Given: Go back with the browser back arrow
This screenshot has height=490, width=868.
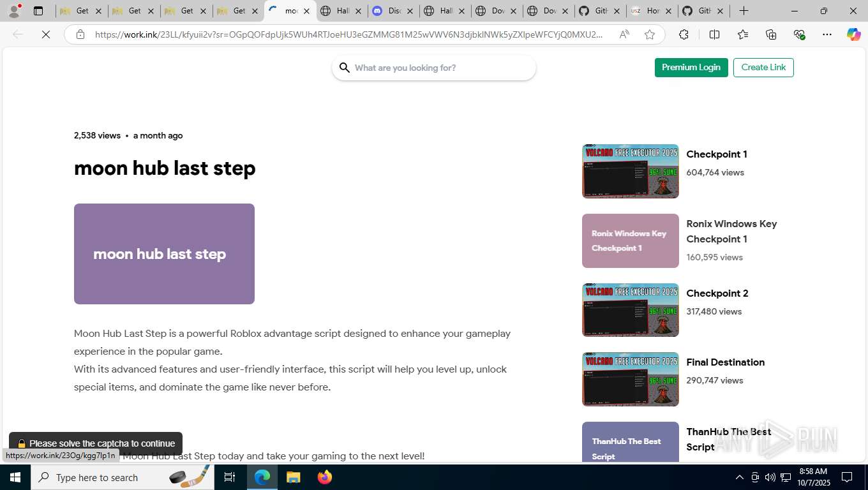Looking at the screenshot, I should pyautogui.click(x=18, y=34).
